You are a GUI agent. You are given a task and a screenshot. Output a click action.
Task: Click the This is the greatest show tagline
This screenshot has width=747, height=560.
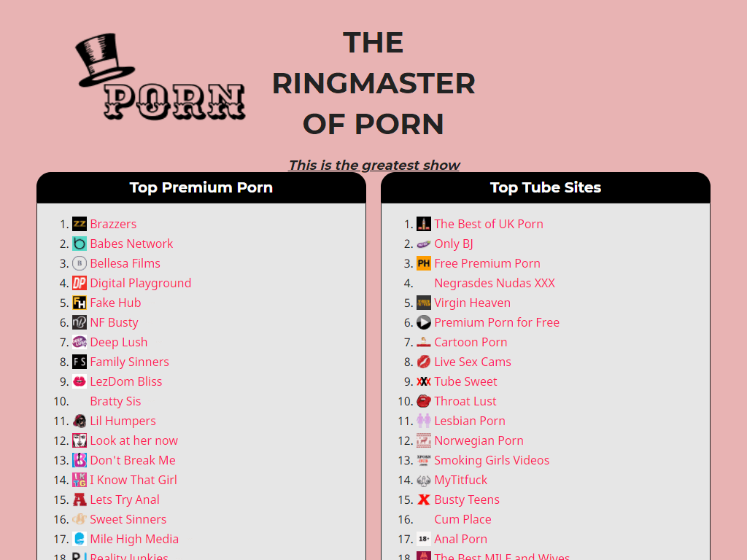pyautogui.click(x=373, y=165)
